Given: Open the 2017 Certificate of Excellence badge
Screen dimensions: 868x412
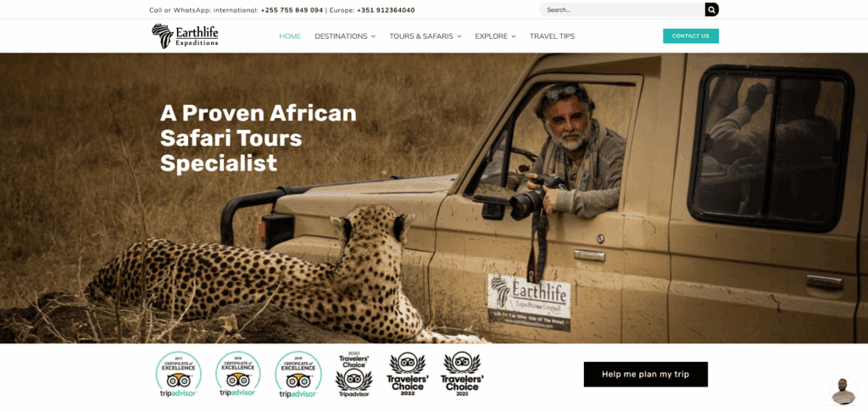Looking at the screenshot, I should pyautogui.click(x=178, y=375).
